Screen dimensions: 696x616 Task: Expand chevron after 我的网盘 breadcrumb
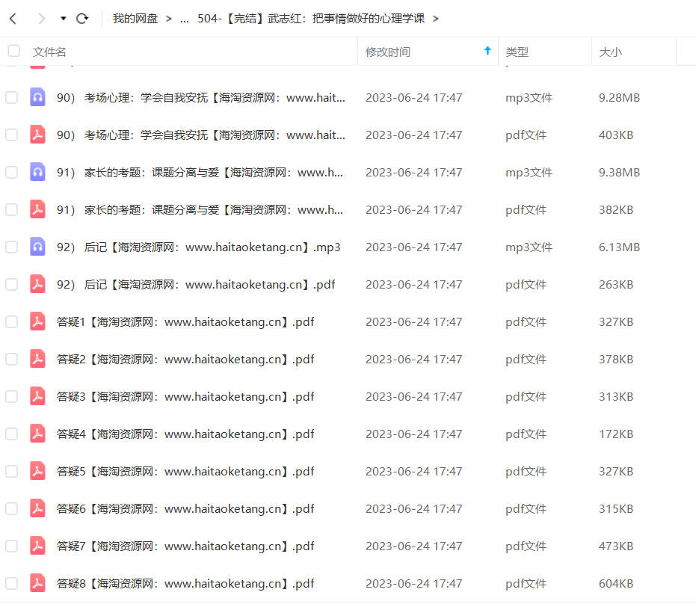(x=169, y=19)
